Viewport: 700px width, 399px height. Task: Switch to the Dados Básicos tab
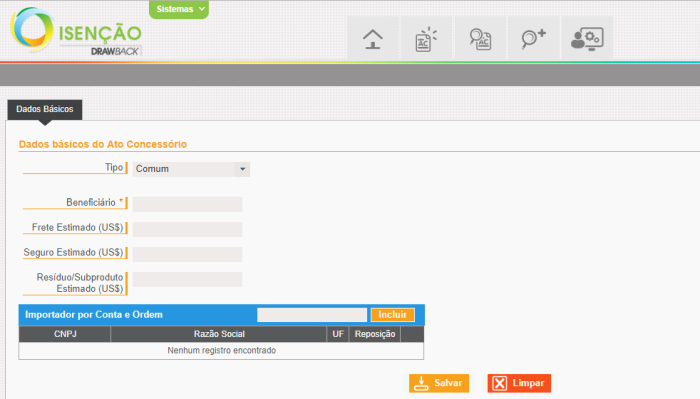pos(45,109)
